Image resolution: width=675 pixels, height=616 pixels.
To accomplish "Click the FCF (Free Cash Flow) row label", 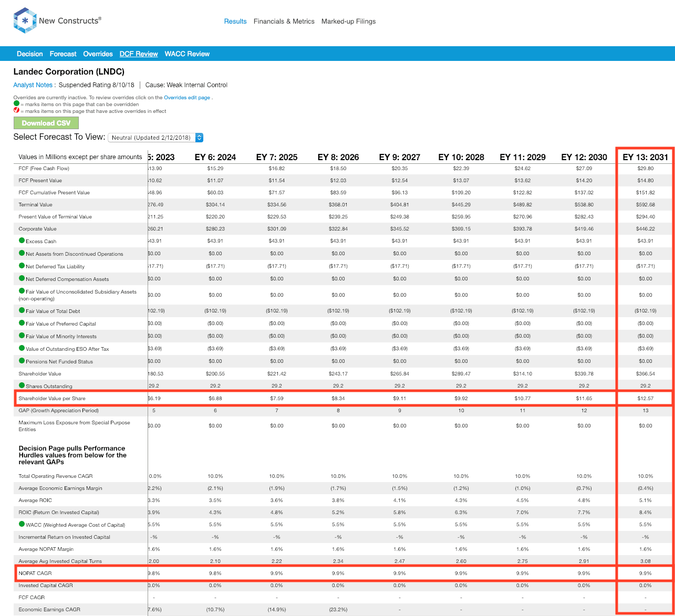I will tap(44, 169).
